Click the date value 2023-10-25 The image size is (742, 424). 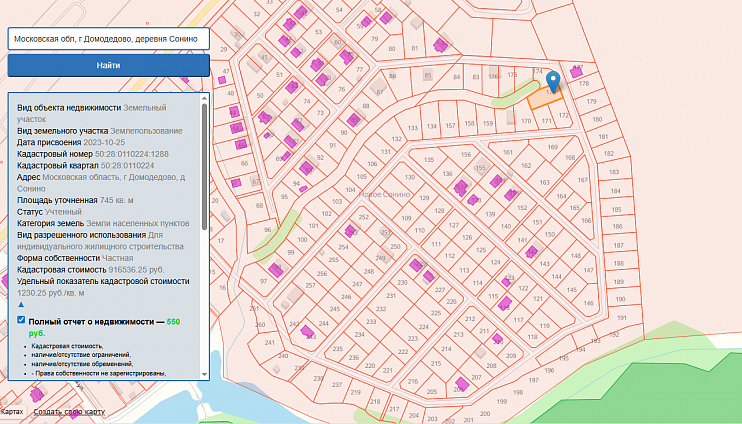coord(104,142)
